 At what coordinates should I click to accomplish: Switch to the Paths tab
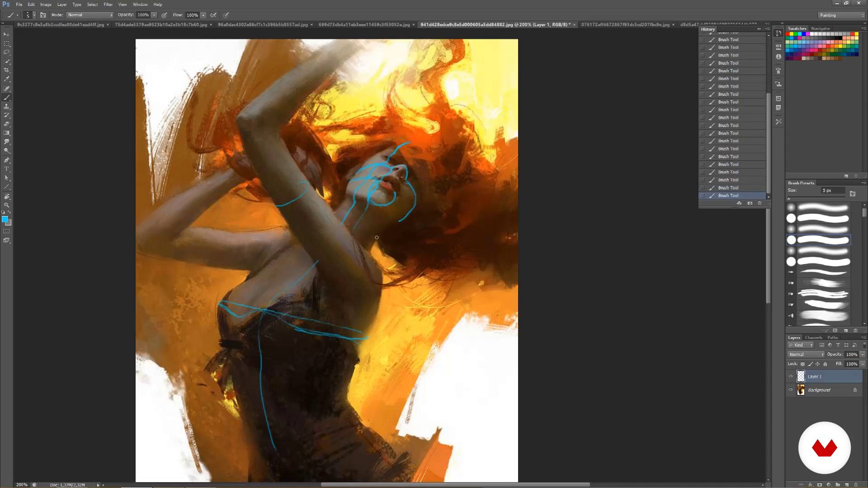pyautogui.click(x=832, y=338)
